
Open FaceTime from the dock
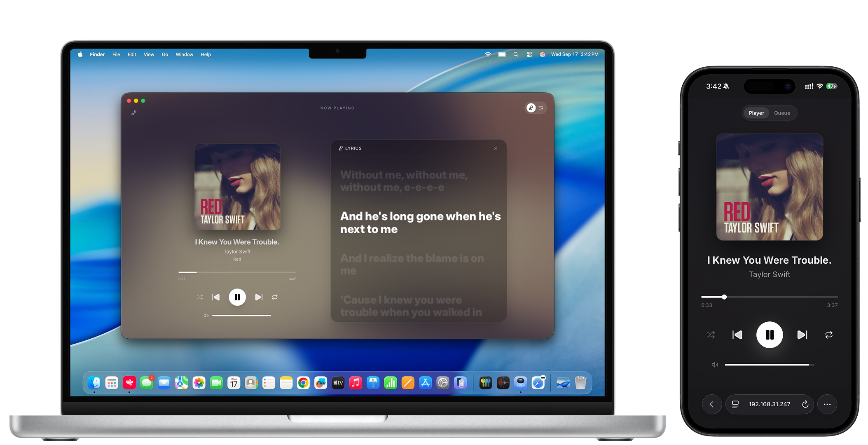click(216, 383)
